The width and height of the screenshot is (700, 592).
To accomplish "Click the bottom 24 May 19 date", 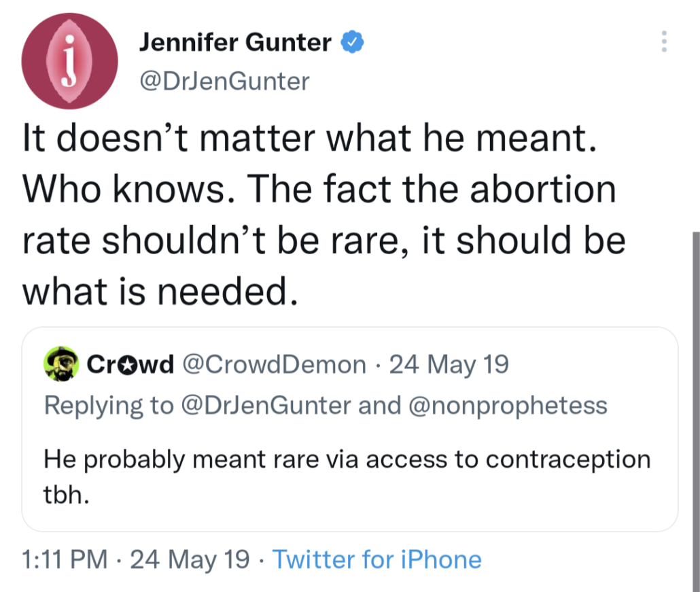I will (190, 560).
